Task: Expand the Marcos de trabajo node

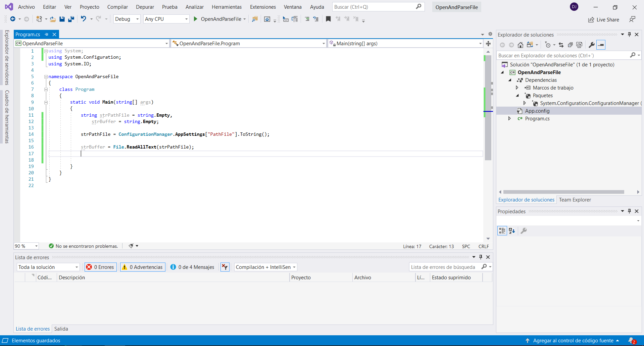Action: [x=517, y=88]
